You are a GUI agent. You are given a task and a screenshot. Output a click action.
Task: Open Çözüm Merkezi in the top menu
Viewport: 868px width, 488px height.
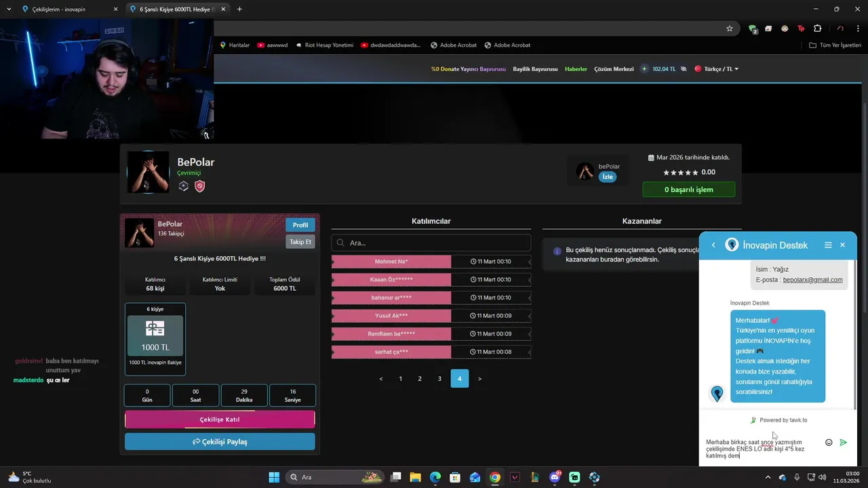tap(614, 69)
